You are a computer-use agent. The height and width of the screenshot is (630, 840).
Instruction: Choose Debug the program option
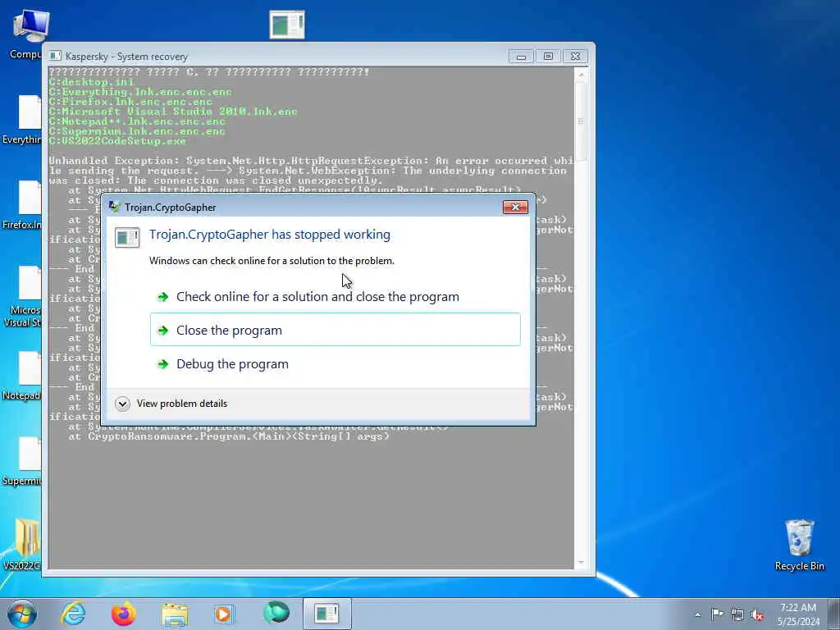pyautogui.click(x=335, y=364)
